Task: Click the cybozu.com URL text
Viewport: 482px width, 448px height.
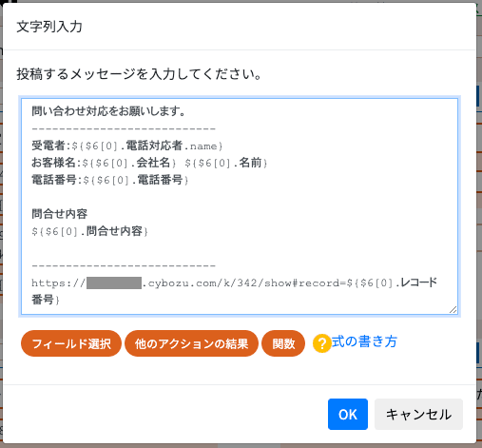Action: click(x=234, y=282)
